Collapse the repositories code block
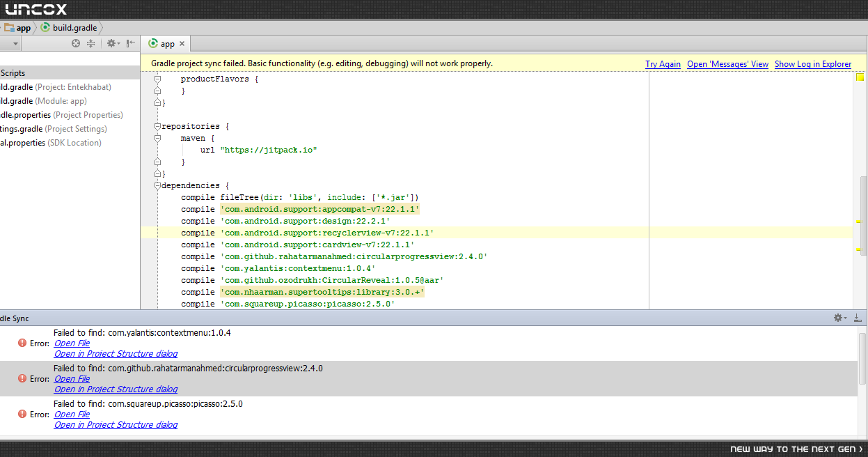 (157, 127)
